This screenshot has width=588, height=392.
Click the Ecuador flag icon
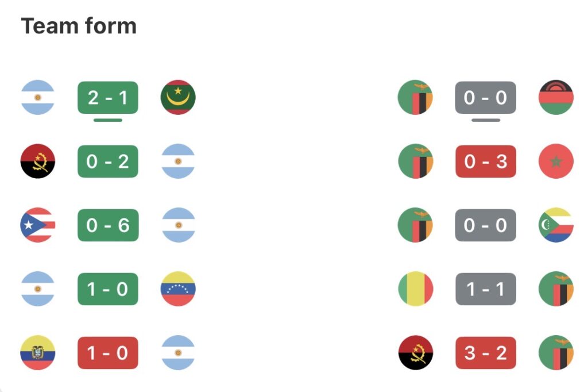tap(38, 352)
